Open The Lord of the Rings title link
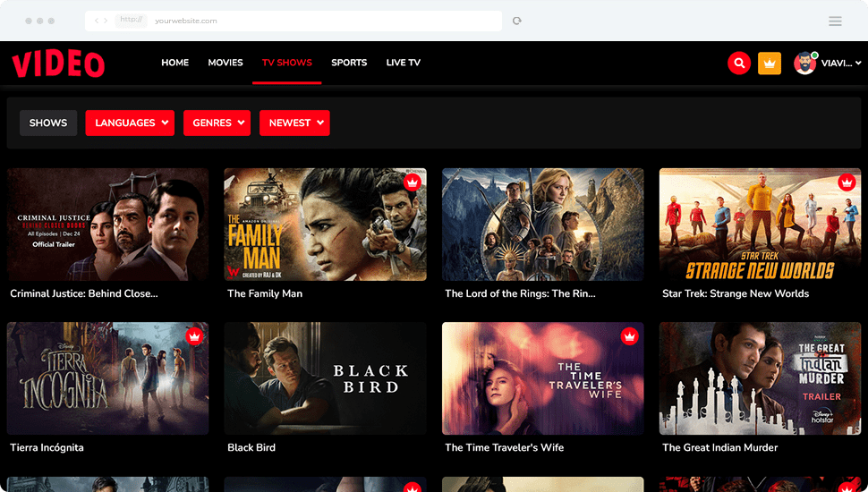This screenshot has height=492, width=868. click(x=521, y=294)
